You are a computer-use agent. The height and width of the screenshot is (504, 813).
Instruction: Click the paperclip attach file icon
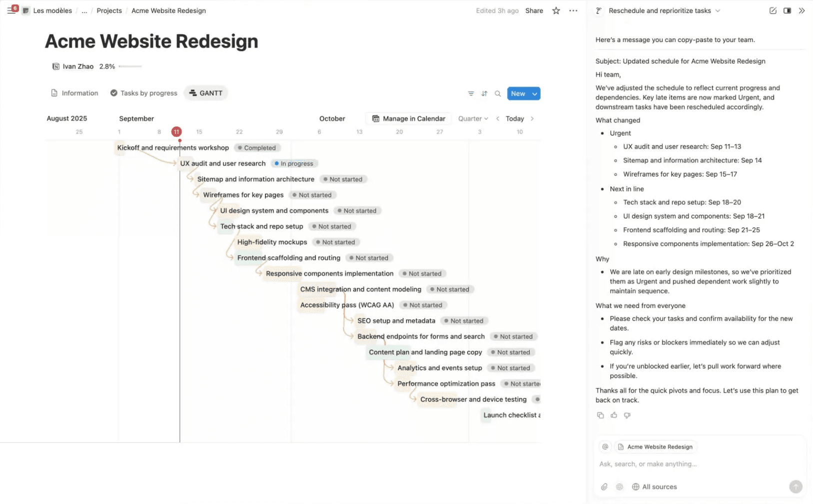click(x=604, y=486)
